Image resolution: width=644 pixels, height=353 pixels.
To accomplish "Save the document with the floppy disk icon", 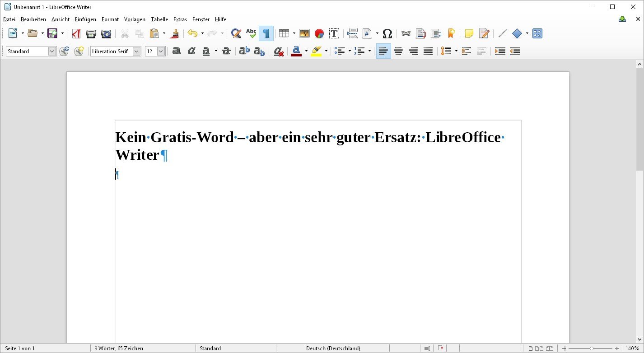I will (52, 33).
